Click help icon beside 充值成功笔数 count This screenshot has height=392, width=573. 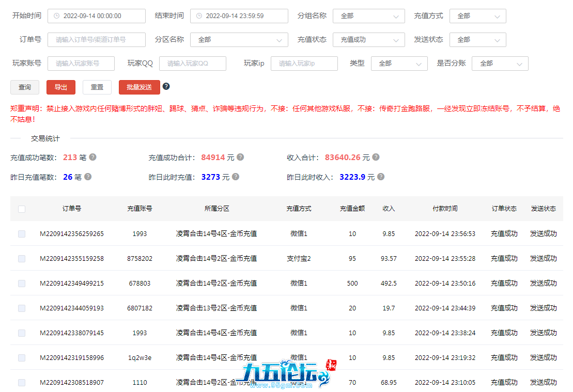coord(93,157)
